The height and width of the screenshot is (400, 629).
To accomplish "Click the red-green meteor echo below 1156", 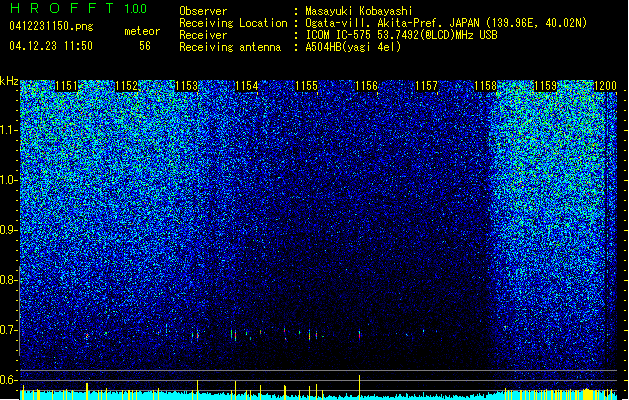I will (359, 335).
